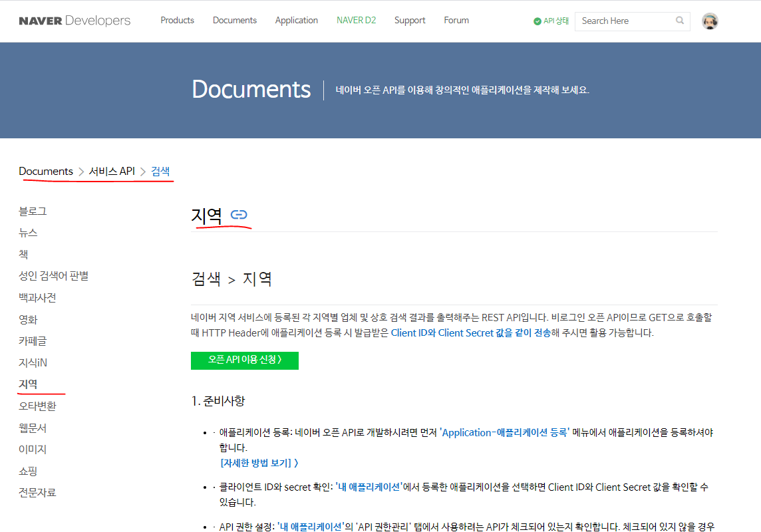This screenshot has height=532, width=761.
Task: Click the green API 상태 status icon
Action: [536, 21]
